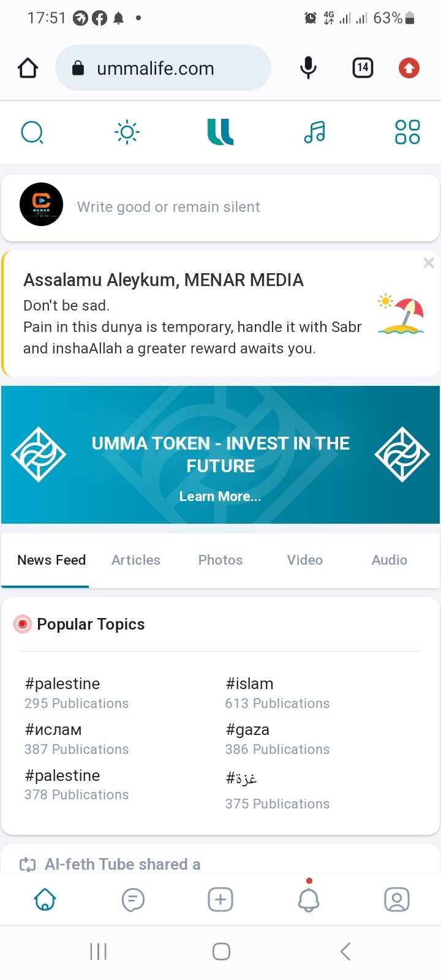Tap the home icon in bottom navigation

click(x=45, y=900)
